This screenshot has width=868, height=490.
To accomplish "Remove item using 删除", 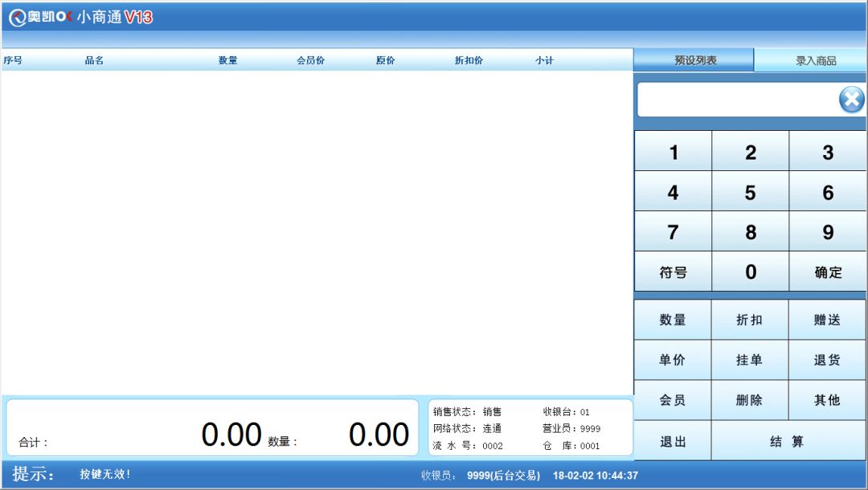I will click(x=750, y=400).
